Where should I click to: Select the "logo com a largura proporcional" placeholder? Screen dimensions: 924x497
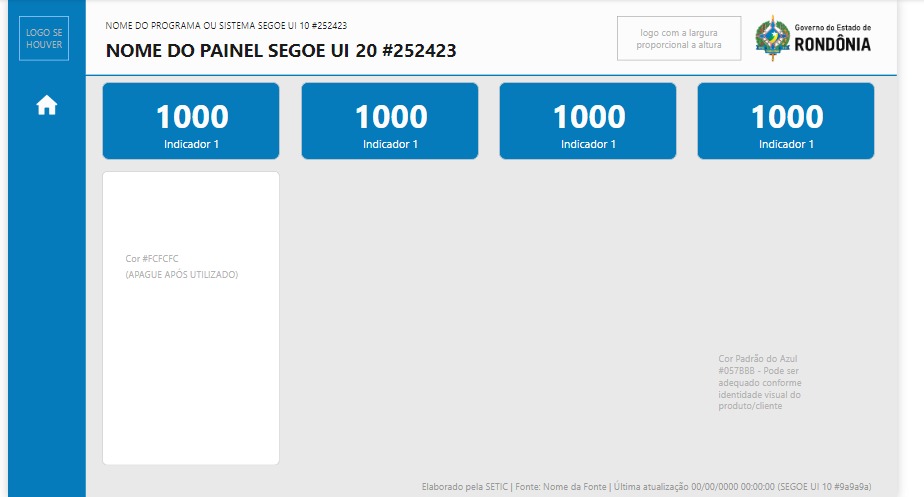(679, 38)
